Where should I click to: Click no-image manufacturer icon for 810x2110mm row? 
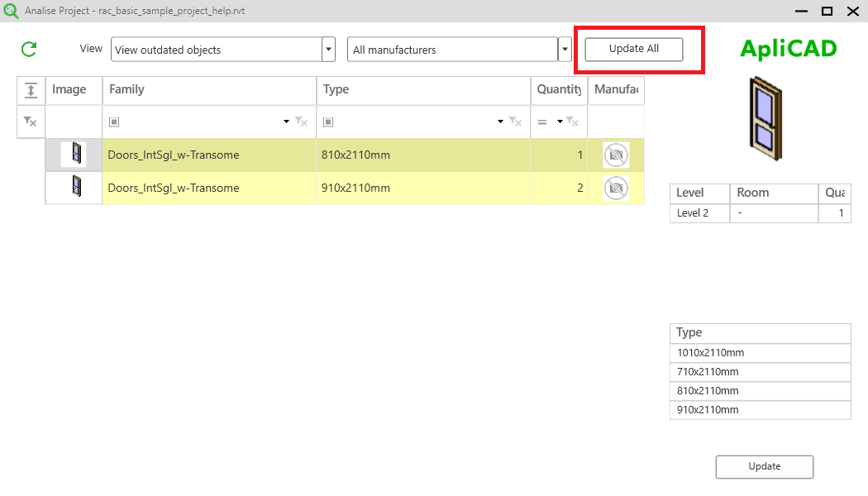pos(615,155)
